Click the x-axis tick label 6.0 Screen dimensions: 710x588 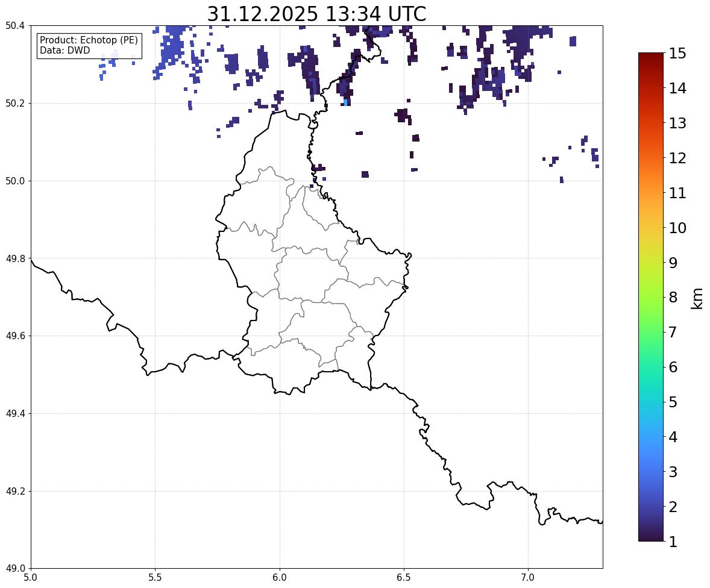(280, 578)
